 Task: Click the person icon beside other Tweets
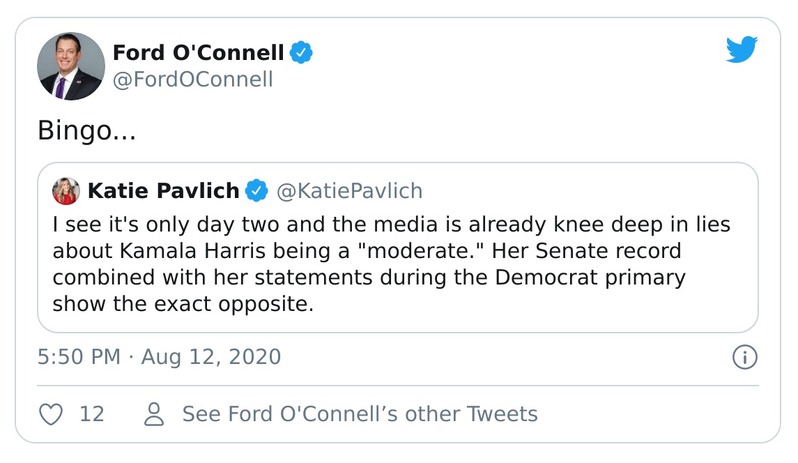point(154,413)
